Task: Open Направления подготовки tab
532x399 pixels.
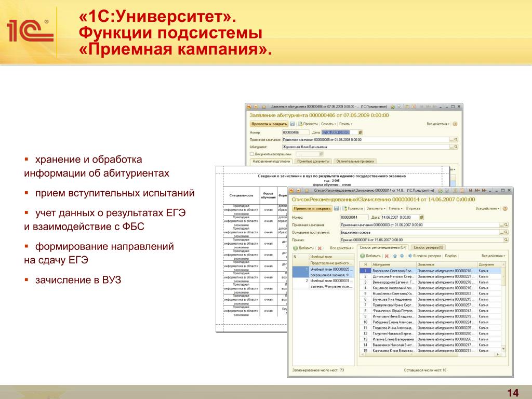Action: [x=271, y=162]
